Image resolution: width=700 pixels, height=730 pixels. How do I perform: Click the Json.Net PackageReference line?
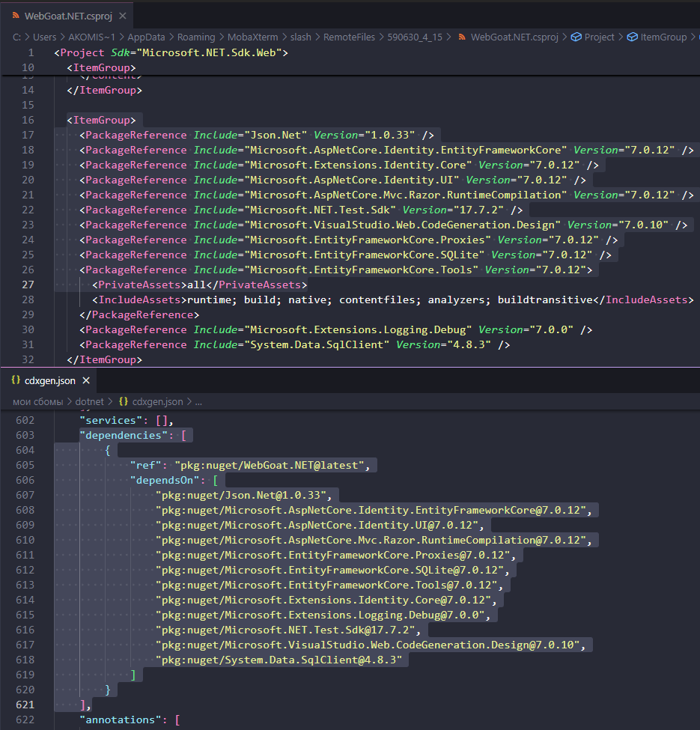257,135
